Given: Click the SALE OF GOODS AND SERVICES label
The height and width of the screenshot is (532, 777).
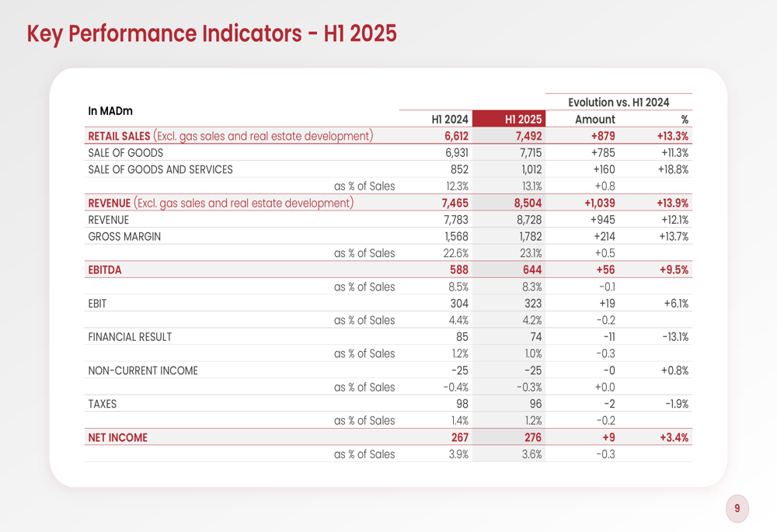Looking at the screenshot, I should pyautogui.click(x=160, y=169).
